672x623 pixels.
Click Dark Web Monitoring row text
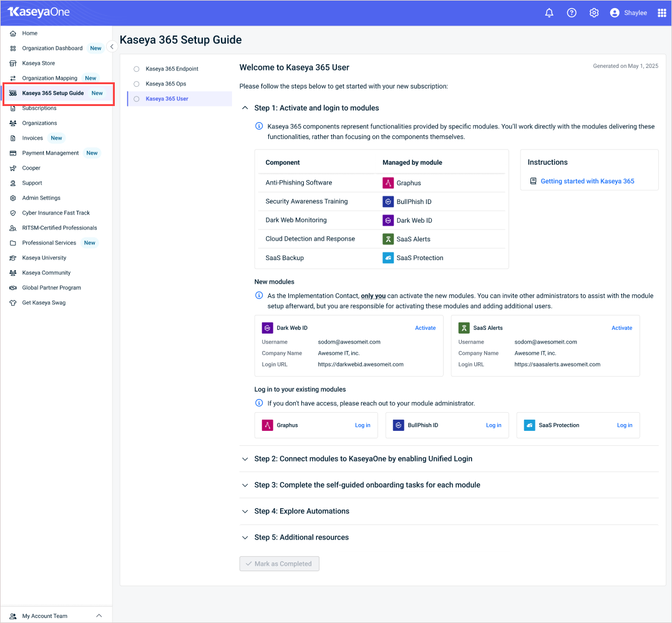(x=296, y=220)
